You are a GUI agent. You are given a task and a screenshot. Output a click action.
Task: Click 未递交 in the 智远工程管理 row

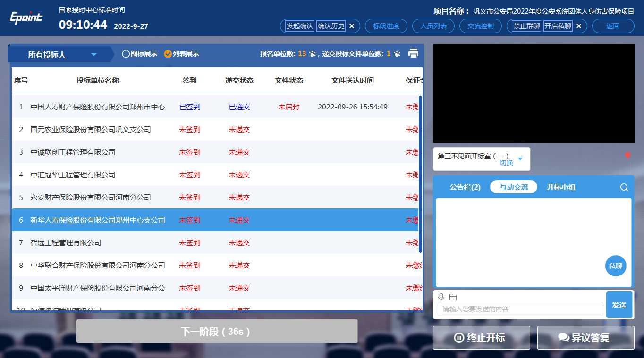(239, 243)
